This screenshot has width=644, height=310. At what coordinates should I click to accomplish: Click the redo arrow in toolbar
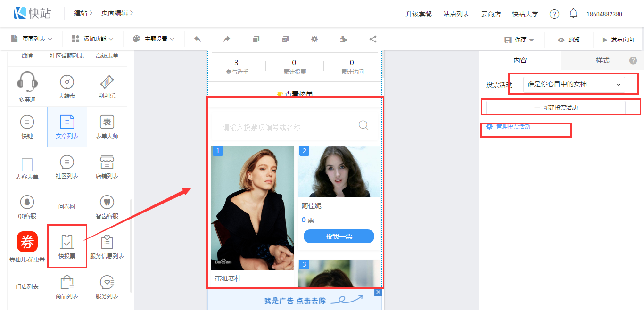point(227,39)
